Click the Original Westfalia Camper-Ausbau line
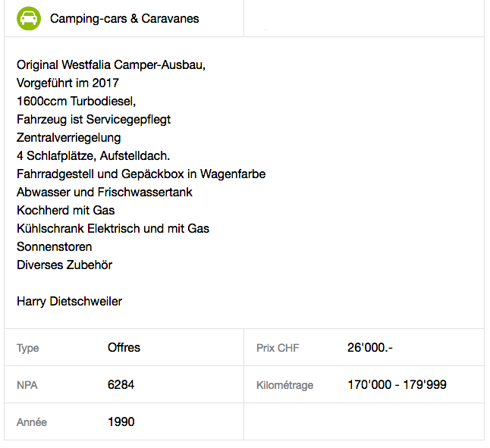Viewport: 490px width, 448px height. (x=111, y=65)
